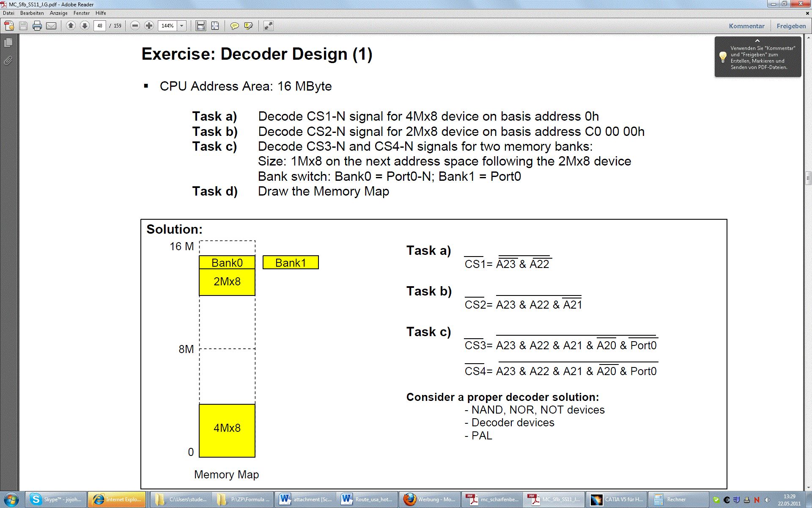Open the zoom level dropdown arrow
The image size is (812, 508).
[182, 26]
